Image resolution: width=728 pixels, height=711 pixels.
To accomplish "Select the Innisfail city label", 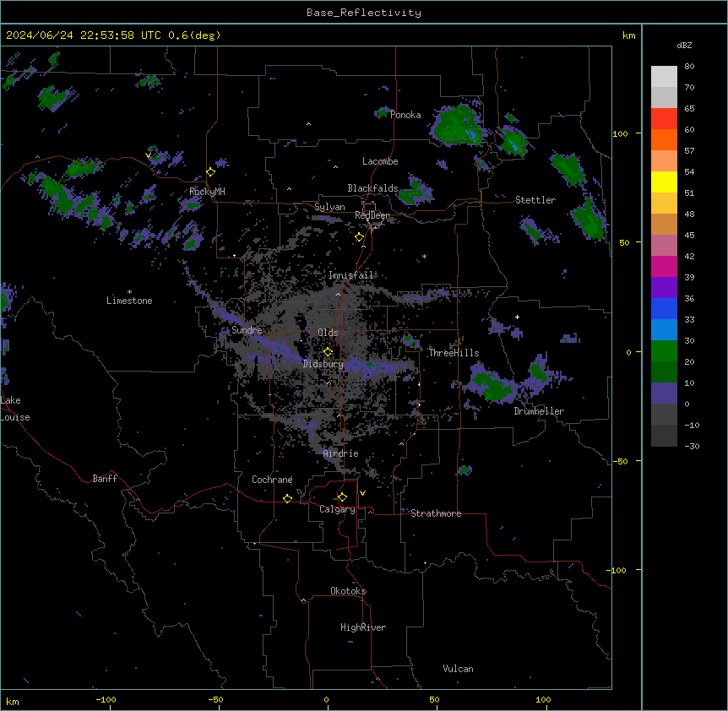I will 351,275.
